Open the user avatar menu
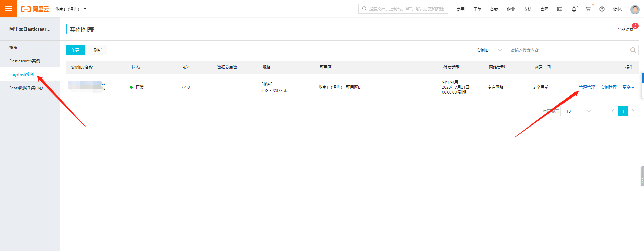This screenshot has height=251, width=644. click(x=635, y=9)
